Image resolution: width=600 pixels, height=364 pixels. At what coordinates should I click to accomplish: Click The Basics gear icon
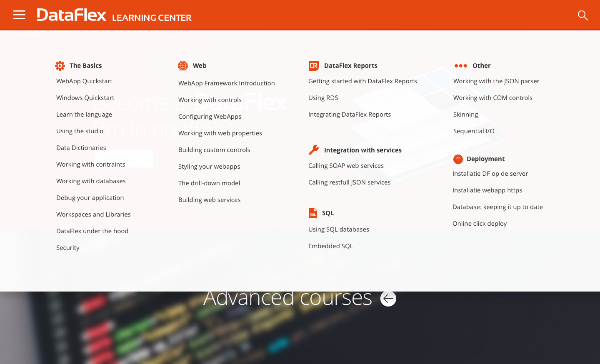pyautogui.click(x=60, y=66)
